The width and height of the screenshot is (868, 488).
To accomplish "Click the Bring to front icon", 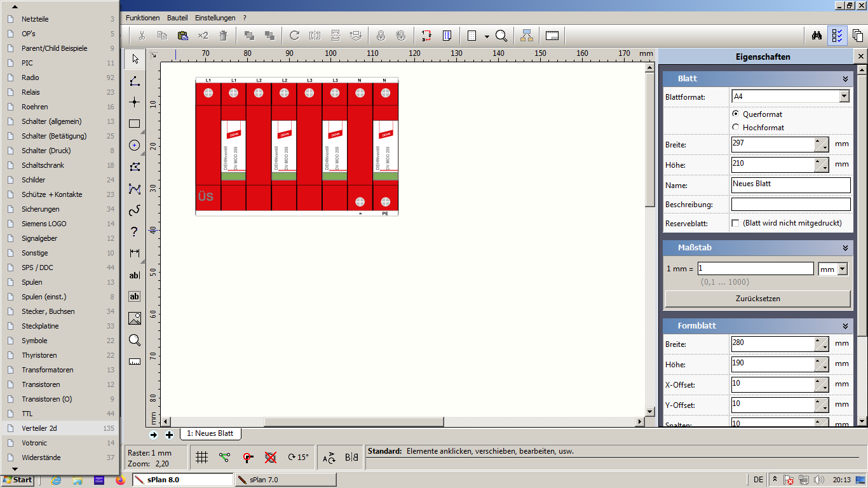I will [x=248, y=36].
